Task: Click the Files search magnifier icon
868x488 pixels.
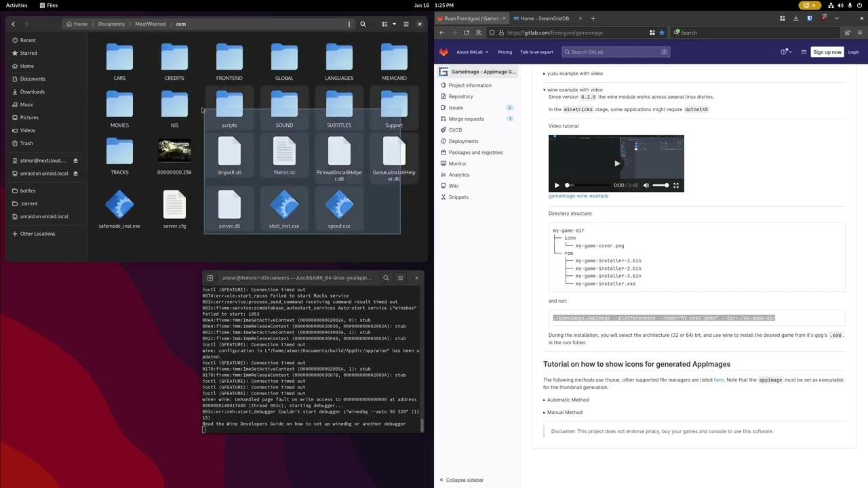Action: tap(363, 24)
